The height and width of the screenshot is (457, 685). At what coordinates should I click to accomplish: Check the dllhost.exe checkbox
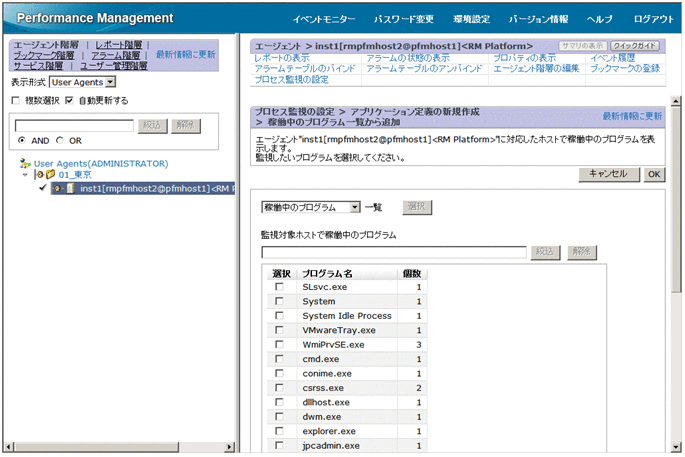pyautogui.click(x=279, y=402)
